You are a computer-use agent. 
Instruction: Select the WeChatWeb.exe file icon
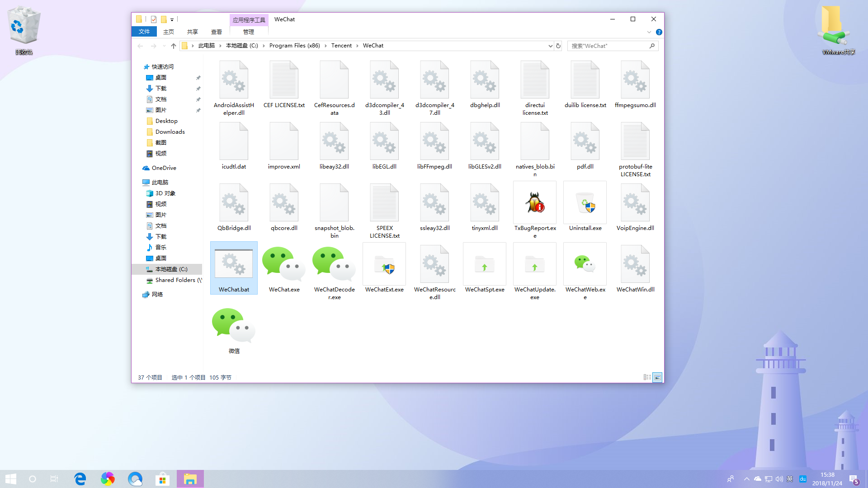(x=585, y=264)
